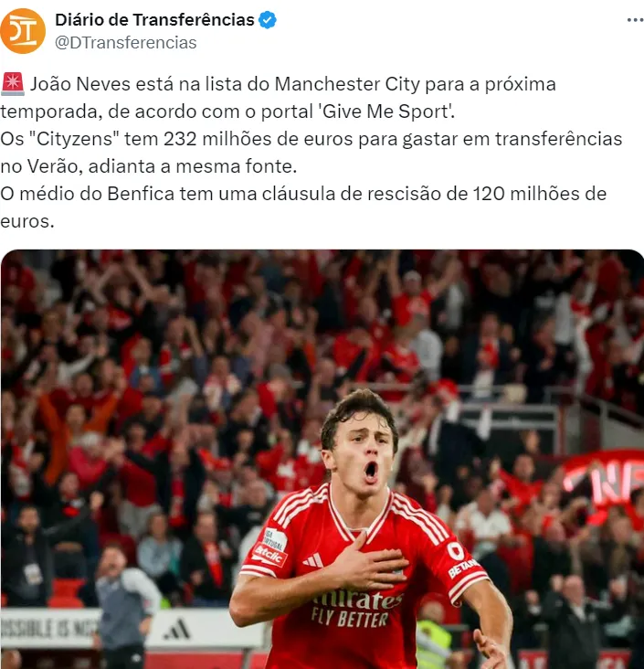The height and width of the screenshot is (669, 644).
Task: Open the three-dot more options menu
Action: click(x=635, y=20)
